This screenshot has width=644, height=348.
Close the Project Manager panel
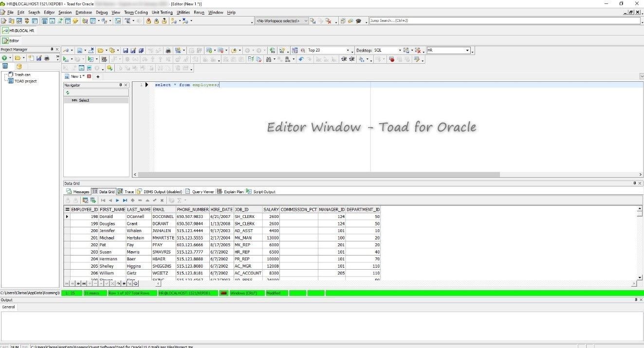click(57, 49)
